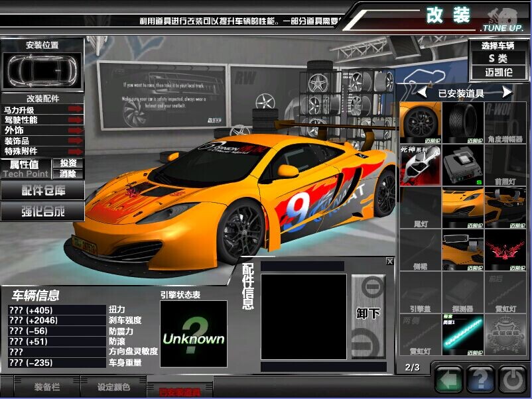Click the power exit button
This screenshot has height=399, width=532.
coord(512,380)
